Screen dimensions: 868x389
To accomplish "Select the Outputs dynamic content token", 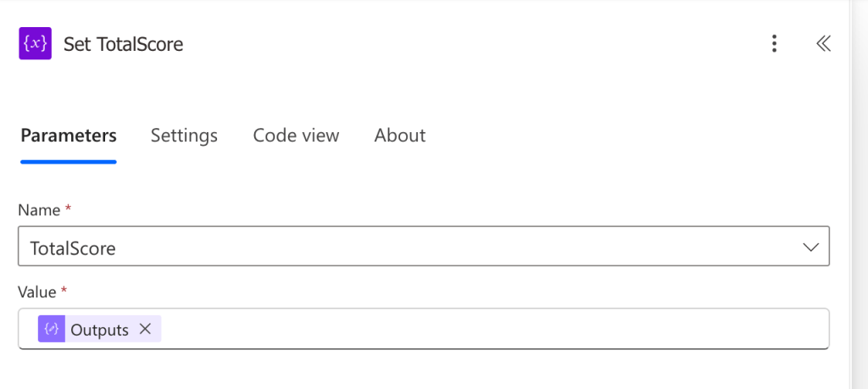I will click(99, 330).
